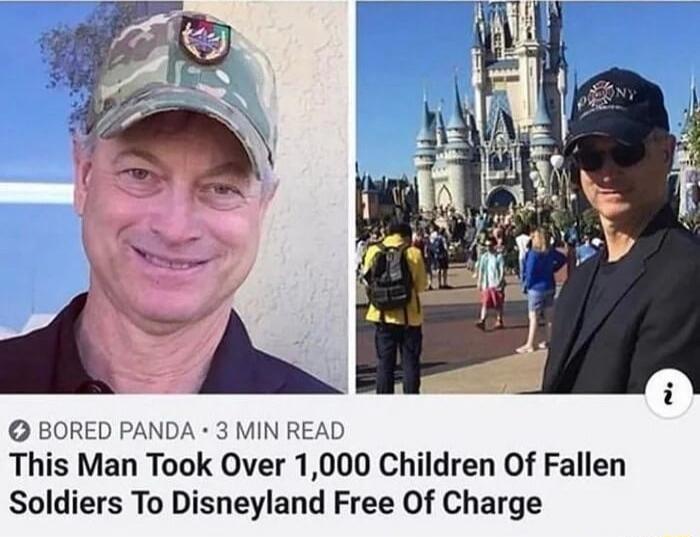
Task: Open right photo with Cinderella castle
Action: pyautogui.click(x=528, y=197)
